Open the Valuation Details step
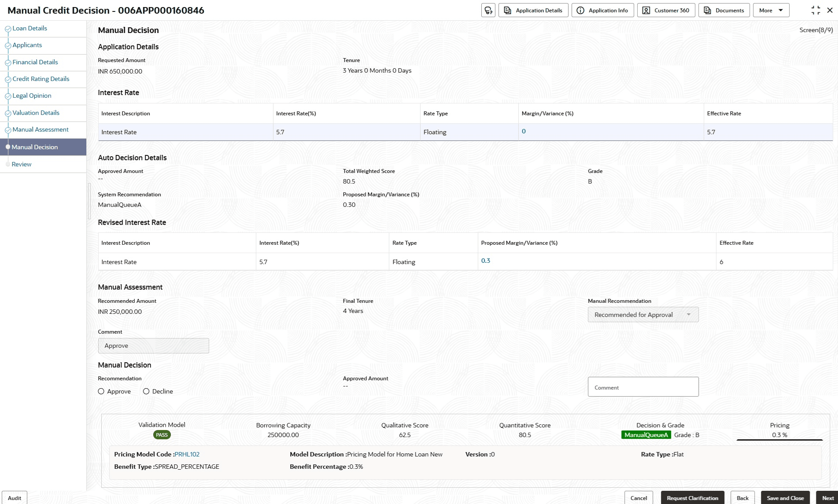 coord(36,113)
